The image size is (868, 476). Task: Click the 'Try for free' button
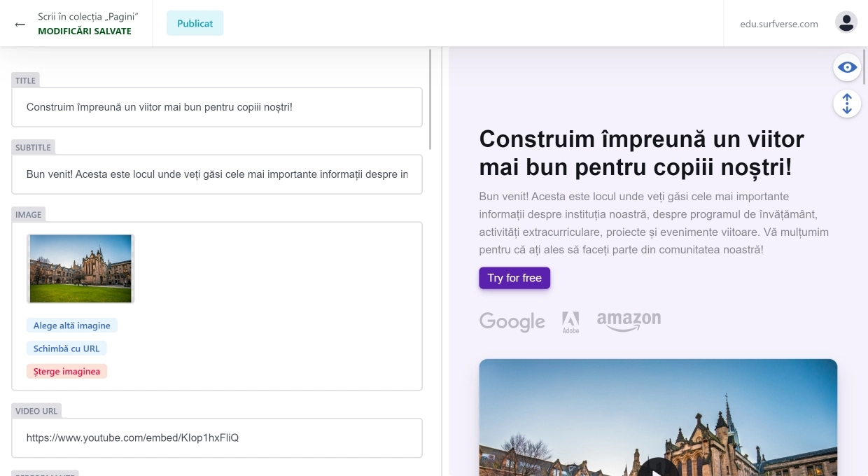(514, 278)
